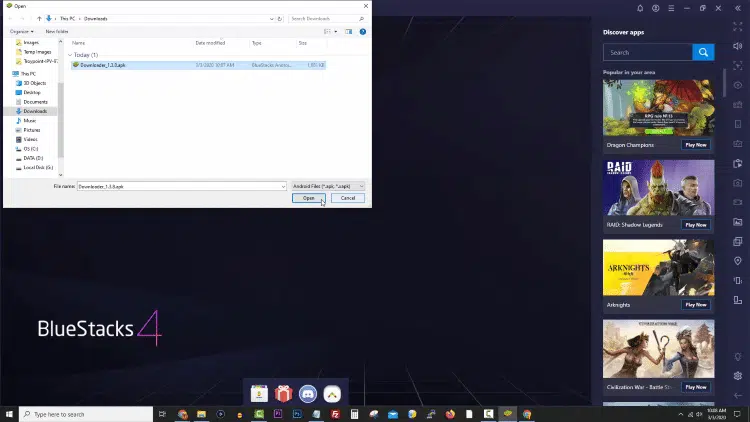Click the Windows Start button

[9, 414]
